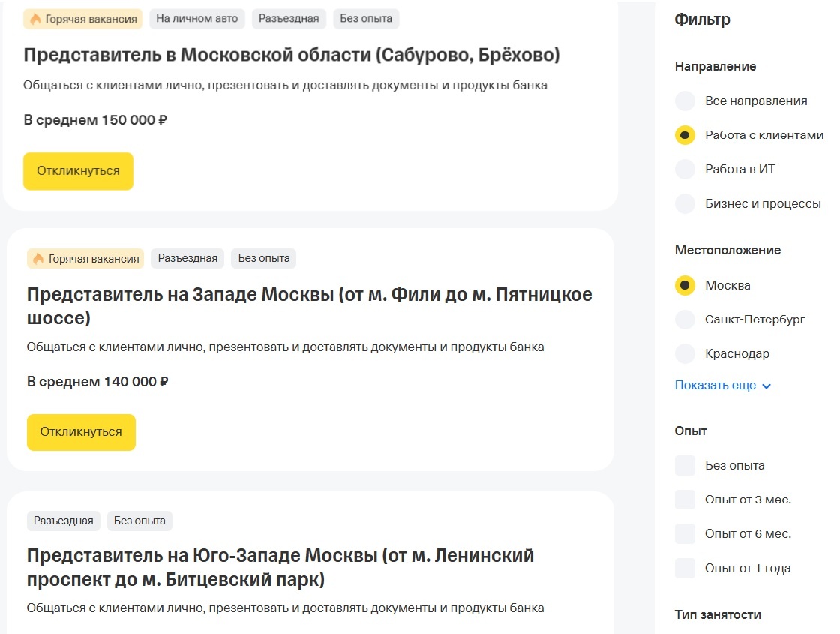
Task: Click the chevron next to Показать еще
Action: click(x=766, y=386)
